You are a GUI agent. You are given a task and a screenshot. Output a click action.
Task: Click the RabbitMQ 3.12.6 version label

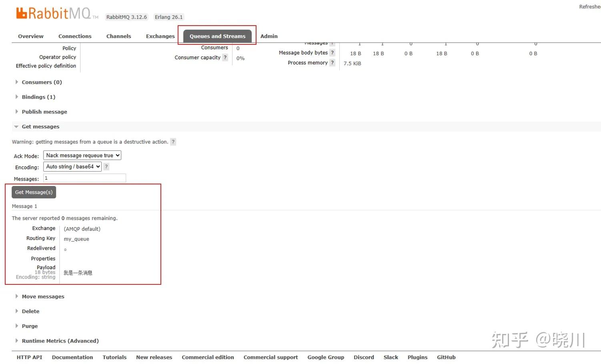(x=126, y=17)
